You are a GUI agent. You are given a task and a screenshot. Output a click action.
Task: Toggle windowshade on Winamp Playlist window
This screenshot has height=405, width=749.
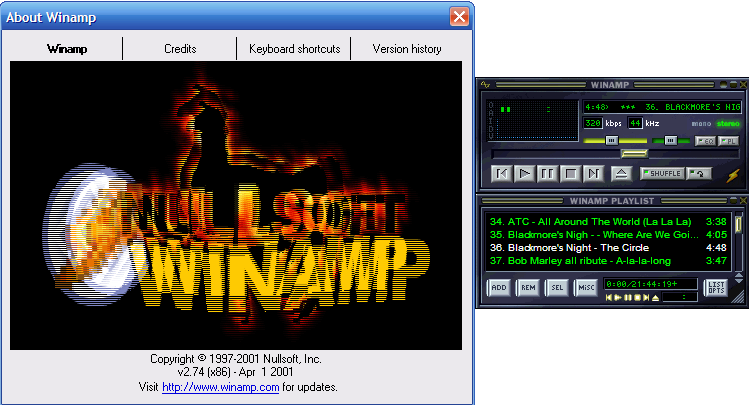point(733,201)
